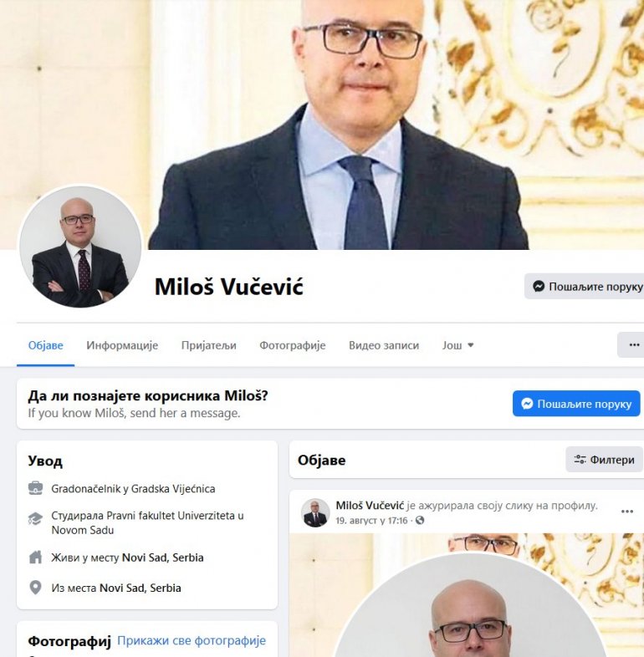Click the location pin hometown icon
Screen dimensions: 644x657
click(35, 588)
